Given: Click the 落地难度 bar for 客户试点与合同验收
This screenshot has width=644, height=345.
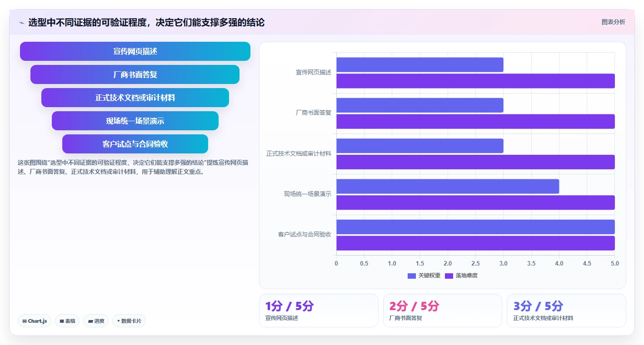Looking at the screenshot, I should coord(475,243).
